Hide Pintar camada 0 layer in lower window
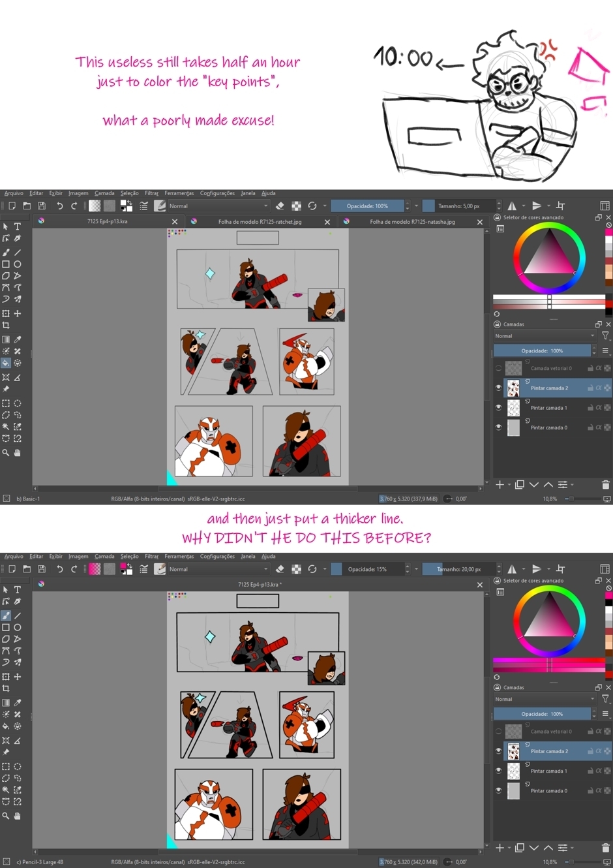The height and width of the screenshot is (868, 613). click(x=499, y=790)
